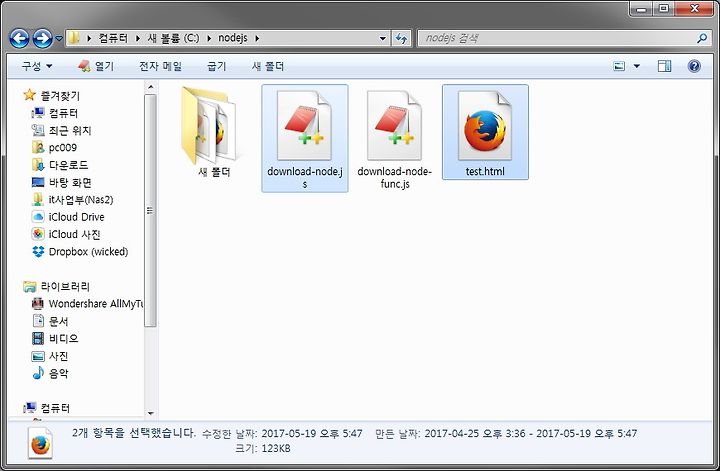Open 컴퓨터 under 즐겨찾기

coord(63,113)
